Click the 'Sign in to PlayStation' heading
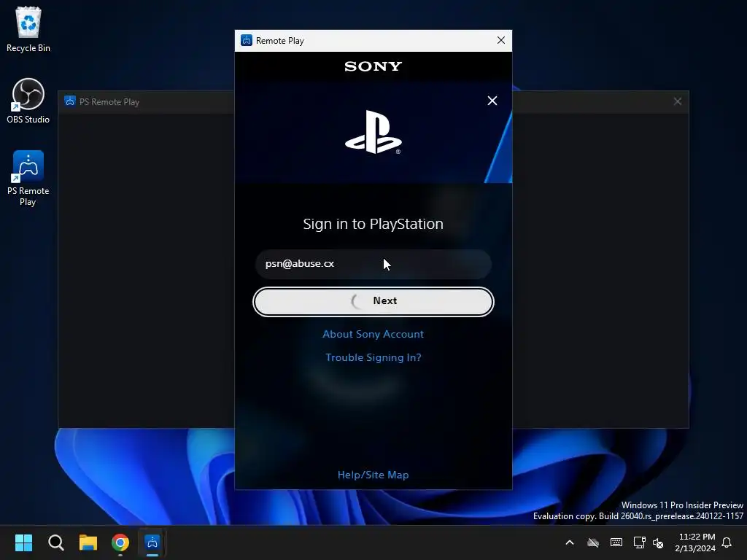This screenshot has width=747, height=560. click(x=373, y=224)
